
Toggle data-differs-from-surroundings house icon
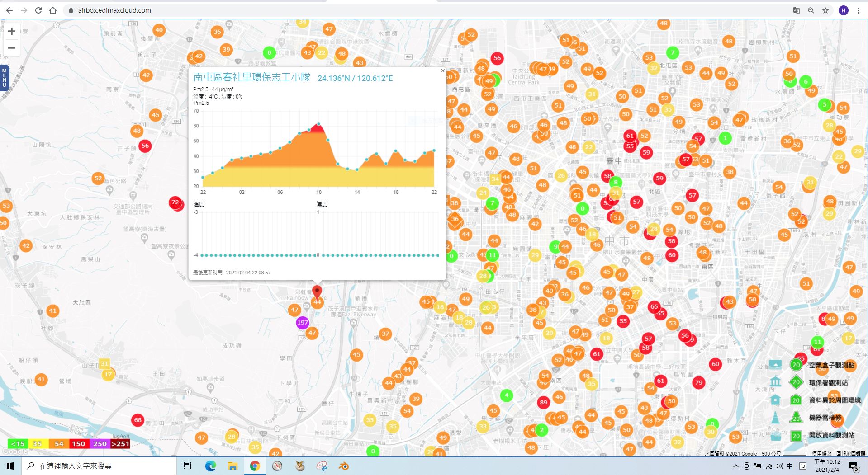tap(775, 400)
